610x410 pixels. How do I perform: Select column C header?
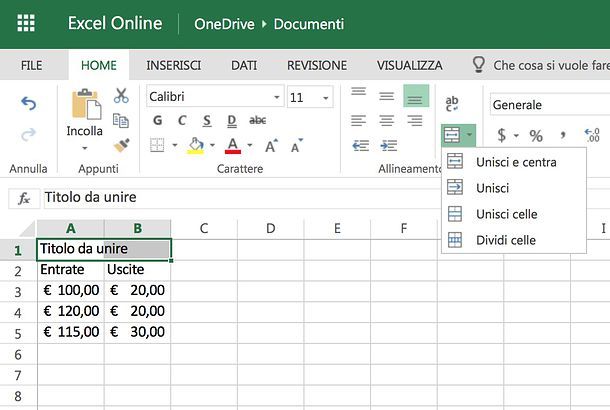tap(204, 228)
